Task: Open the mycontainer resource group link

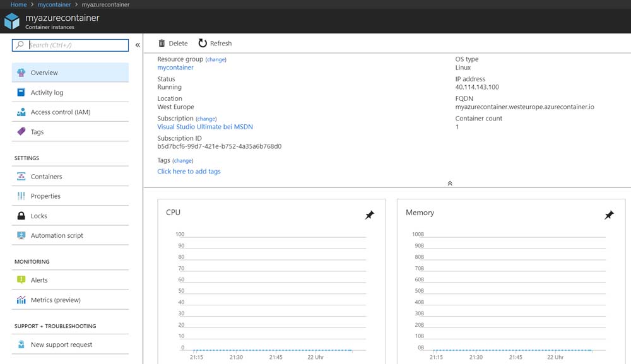Action: point(175,68)
